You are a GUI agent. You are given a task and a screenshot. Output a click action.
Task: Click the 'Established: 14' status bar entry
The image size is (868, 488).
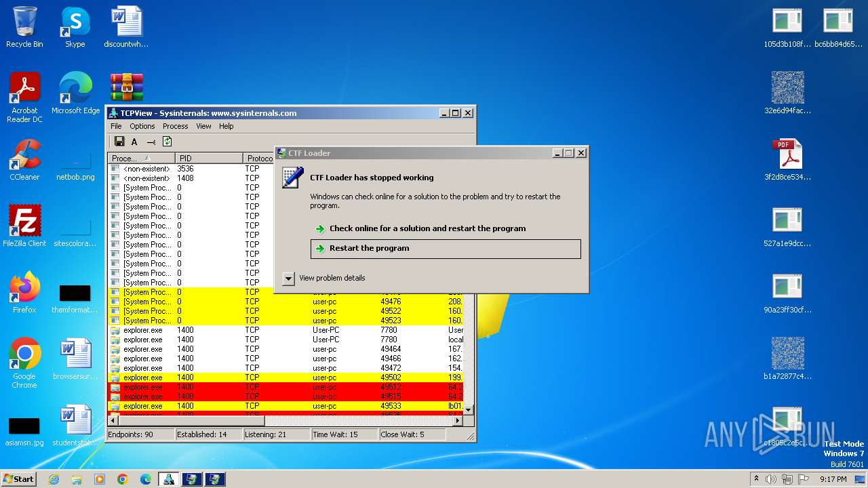pyautogui.click(x=209, y=434)
